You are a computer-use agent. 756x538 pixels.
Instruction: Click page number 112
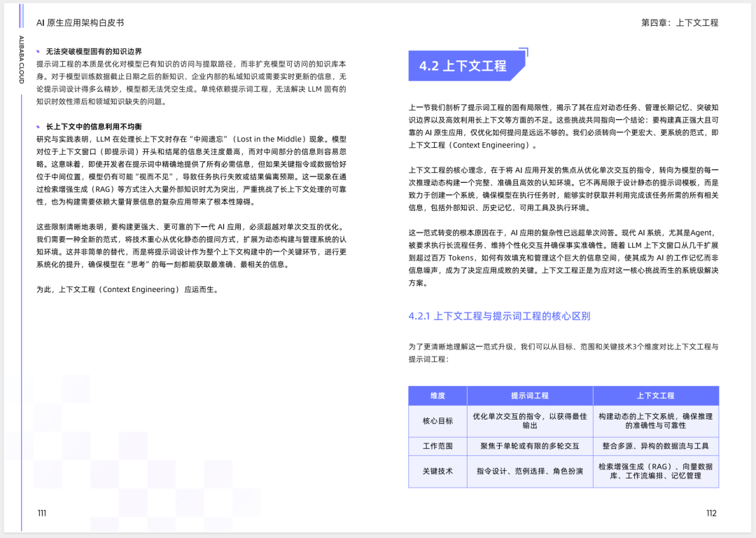coord(712,513)
